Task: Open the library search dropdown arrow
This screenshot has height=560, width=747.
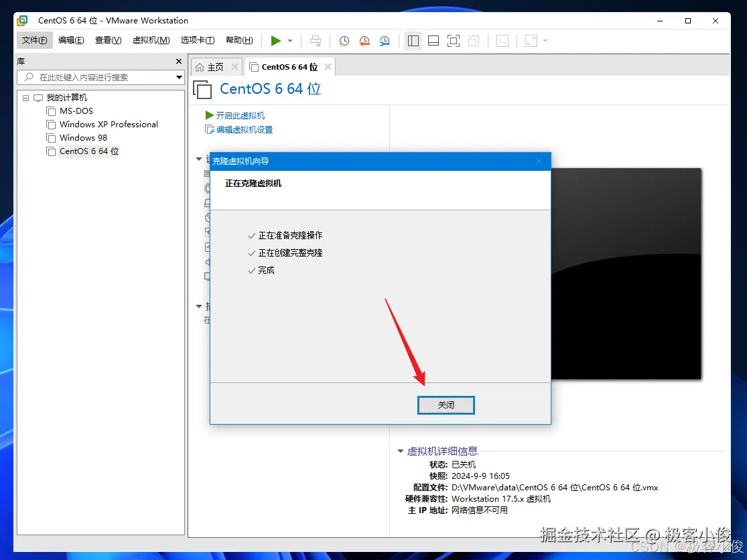Action: tap(179, 77)
